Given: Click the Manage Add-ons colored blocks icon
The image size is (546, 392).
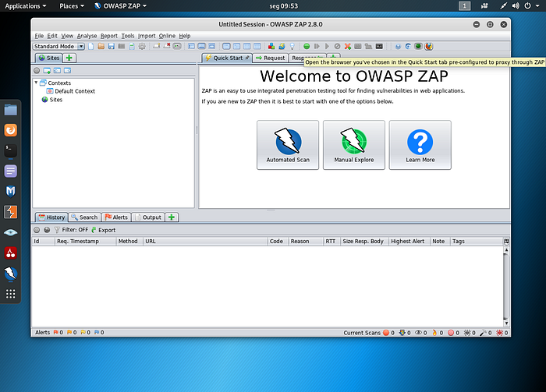Looking at the screenshot, I should 271,46.
